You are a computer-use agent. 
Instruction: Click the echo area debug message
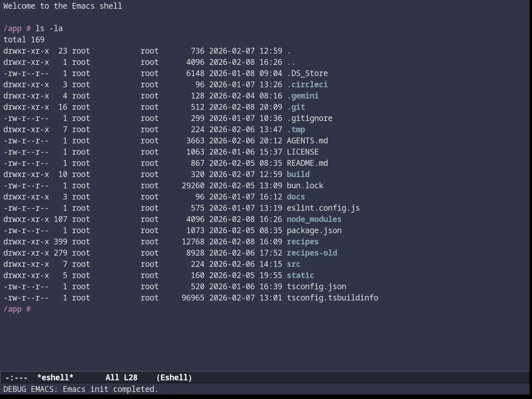click(x=81, y=389)
